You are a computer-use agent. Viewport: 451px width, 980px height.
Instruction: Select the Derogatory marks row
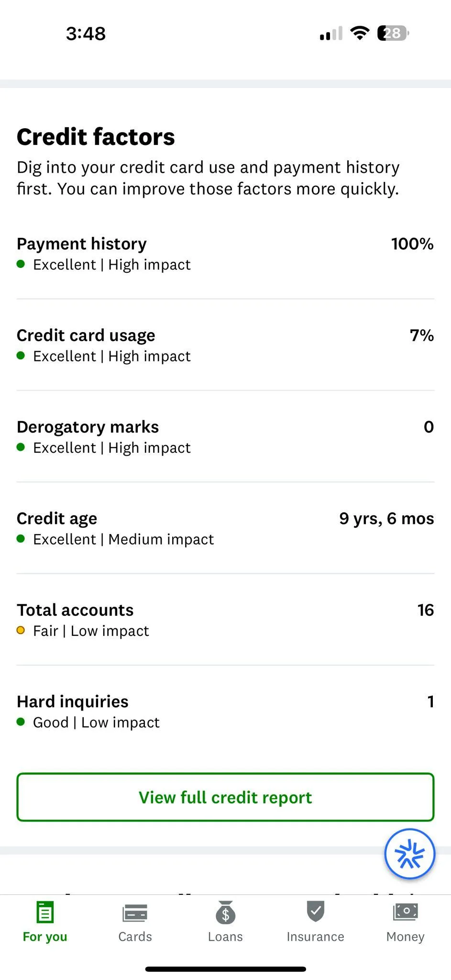coord(225,436)
